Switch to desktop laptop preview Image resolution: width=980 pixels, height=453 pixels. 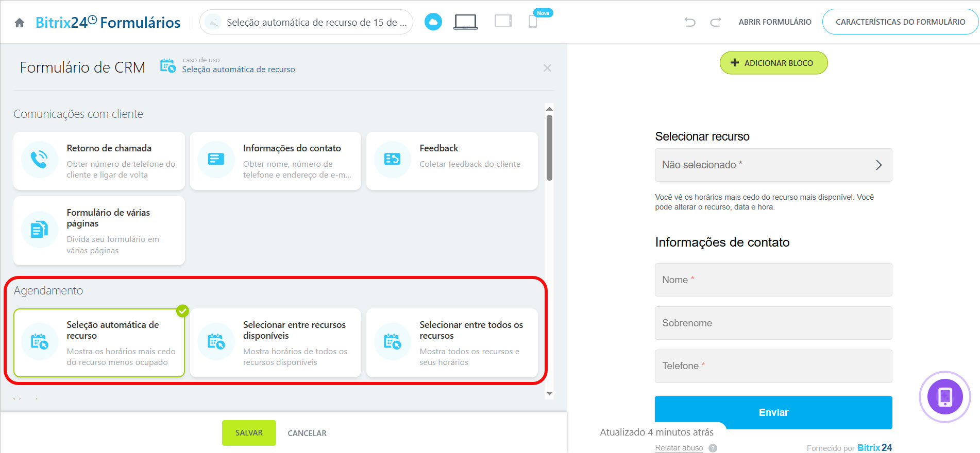pos(465,22)
